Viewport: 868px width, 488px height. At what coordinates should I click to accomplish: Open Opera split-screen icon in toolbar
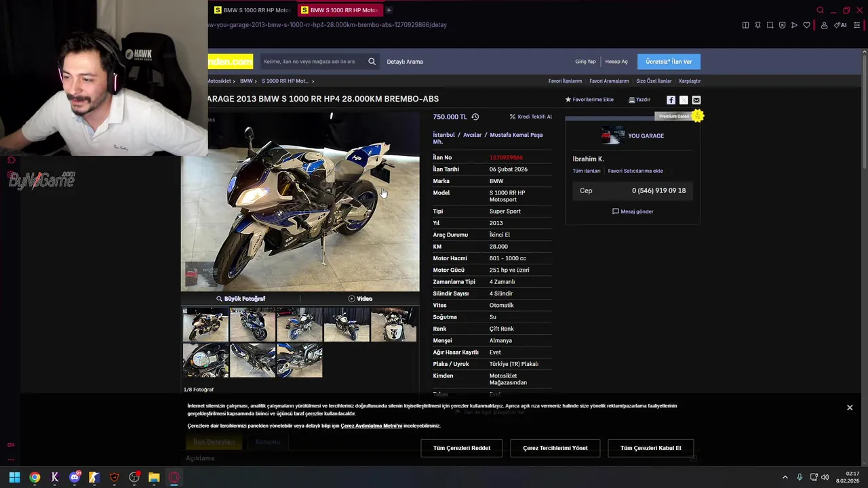pyautogui.click(x=745, y=25)
